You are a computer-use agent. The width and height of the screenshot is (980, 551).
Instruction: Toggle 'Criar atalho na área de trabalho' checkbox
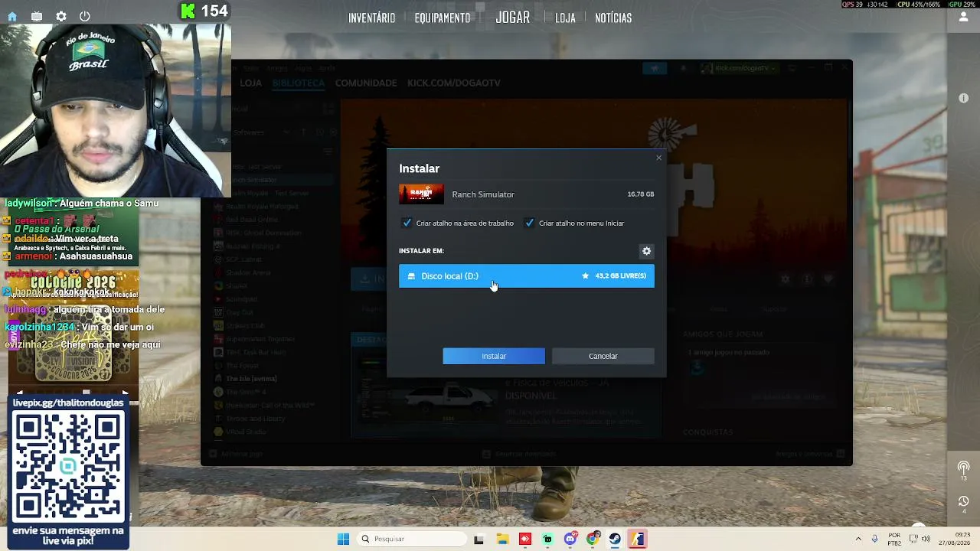[407, 223]
